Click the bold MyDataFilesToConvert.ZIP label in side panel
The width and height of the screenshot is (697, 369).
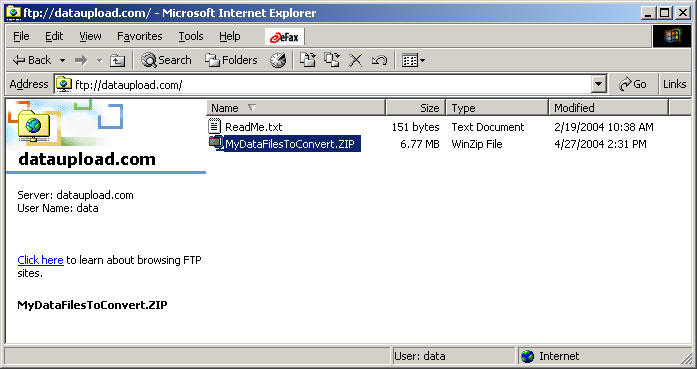coord(92,305)
